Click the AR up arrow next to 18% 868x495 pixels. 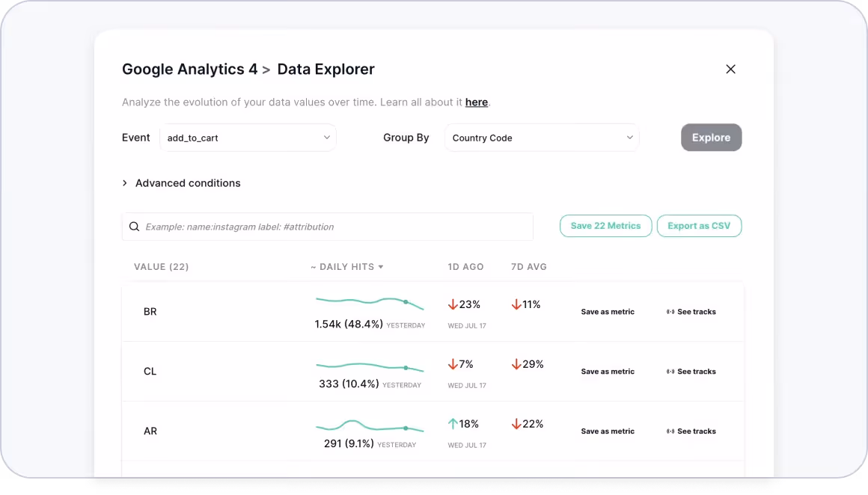(452, 424)
